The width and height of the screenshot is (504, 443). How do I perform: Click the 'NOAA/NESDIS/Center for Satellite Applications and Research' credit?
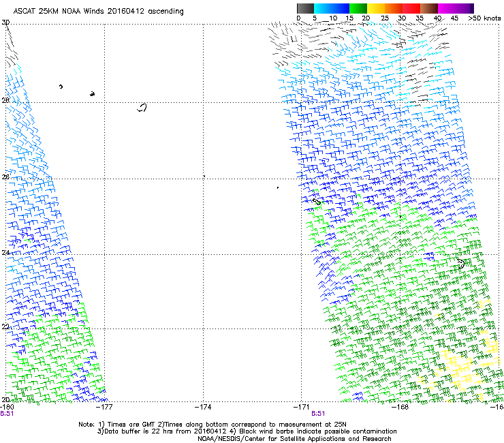[x=294, y=439]
